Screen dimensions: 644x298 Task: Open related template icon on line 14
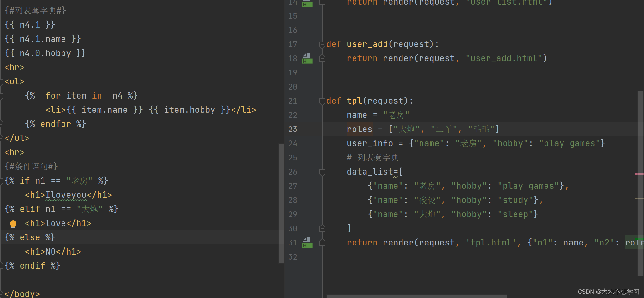(307, 3)
